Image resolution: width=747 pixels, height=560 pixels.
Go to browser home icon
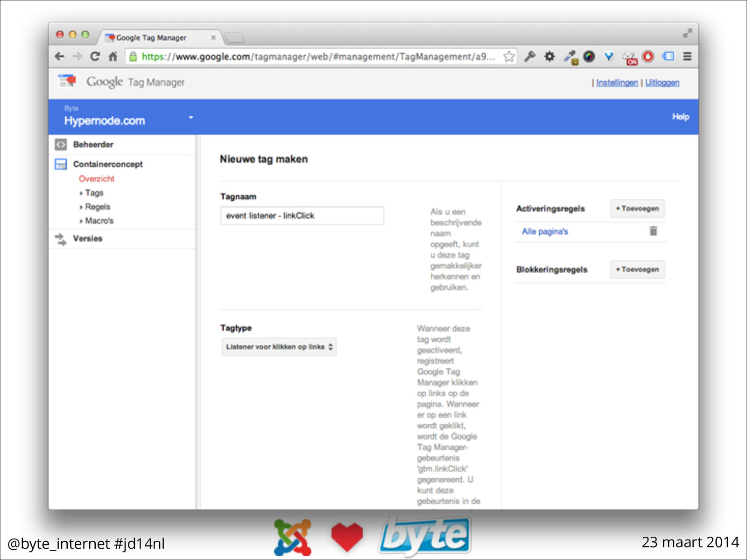[113, 56]
